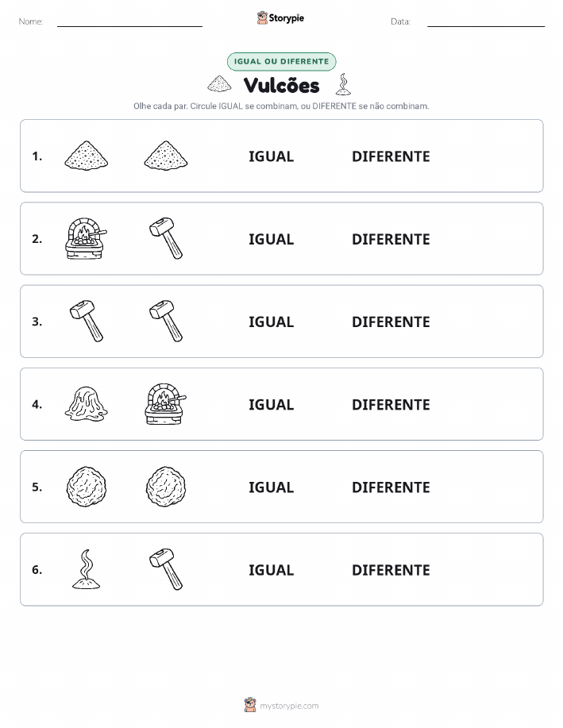Select IGUAL for row 5
This screenshot has width=563, height=728.
pos(272,487)
